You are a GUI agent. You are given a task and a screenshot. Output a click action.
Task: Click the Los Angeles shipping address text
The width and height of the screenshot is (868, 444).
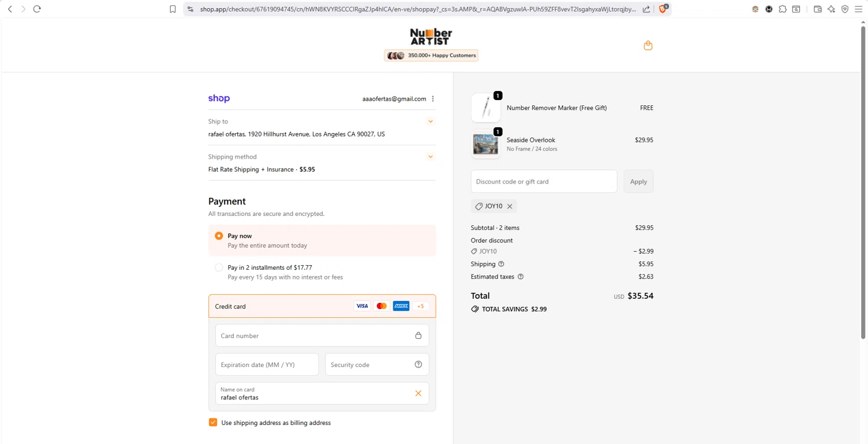coord(296,134)
